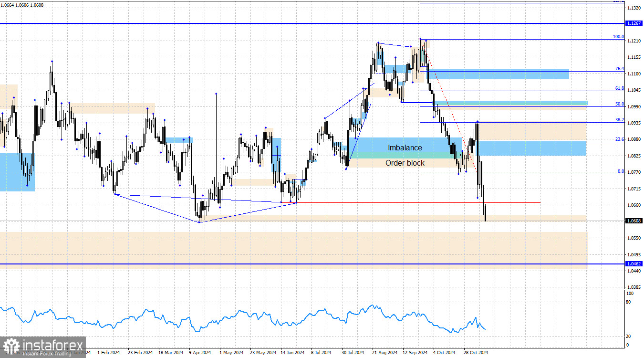Click the 14 Jun 2024 date label
644x358 pixels.
pos(292,353)
